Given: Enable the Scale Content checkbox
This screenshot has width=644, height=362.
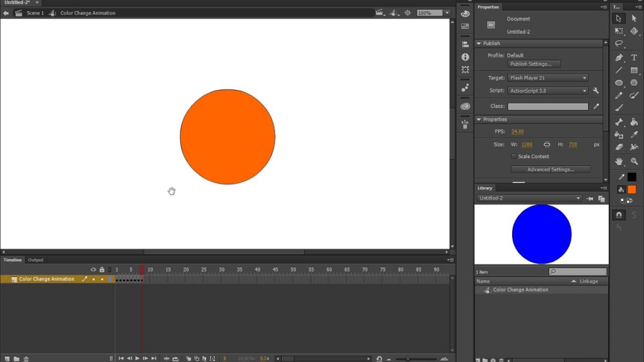Looking at the screenshot, I should 514,156.
